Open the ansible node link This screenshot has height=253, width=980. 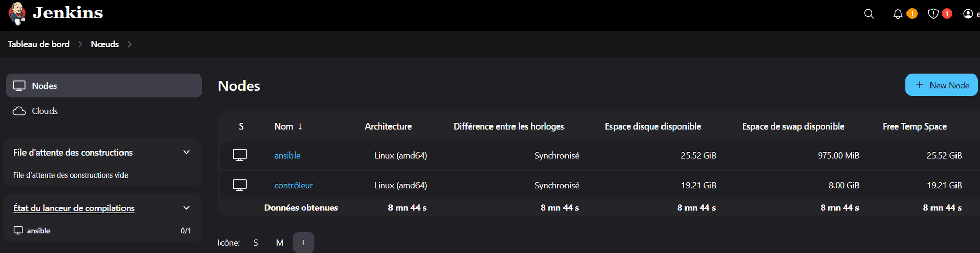click(x=287, y=155)
